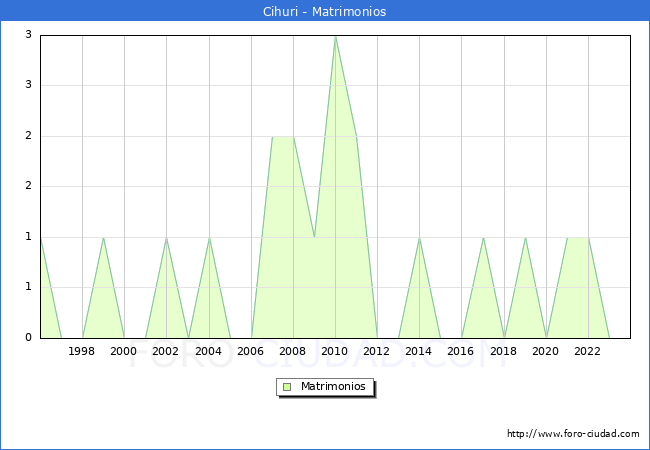The height and width of the screenshot is (450, 650).
Task: Click the highest peak at year 2010
Action: click(x=335, y=36)
